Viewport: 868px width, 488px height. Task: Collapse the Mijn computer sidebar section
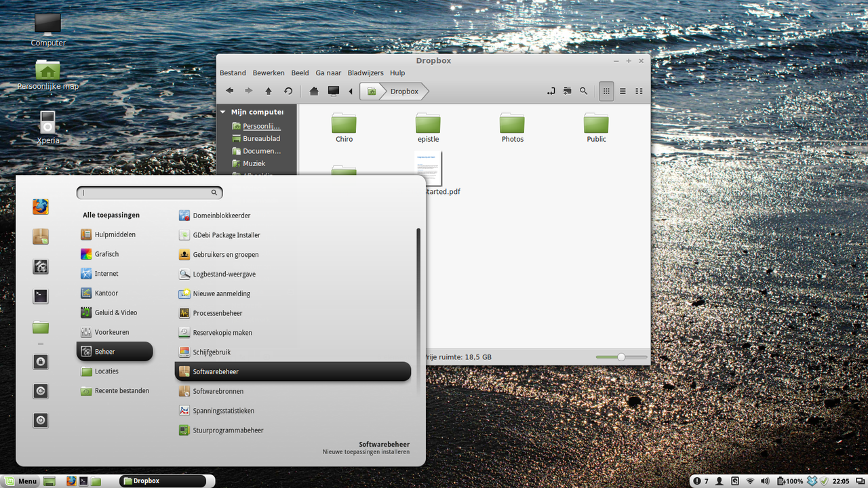pos(222,112)
